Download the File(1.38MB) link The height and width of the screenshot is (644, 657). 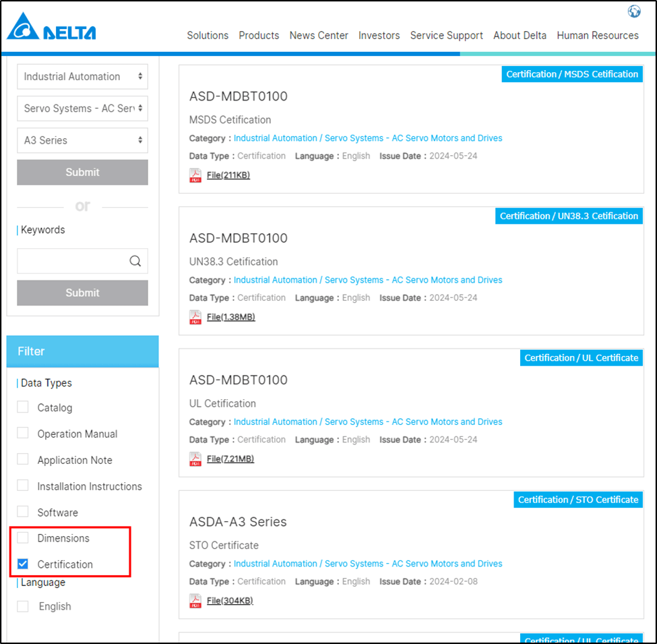click(x=230, y=317)
